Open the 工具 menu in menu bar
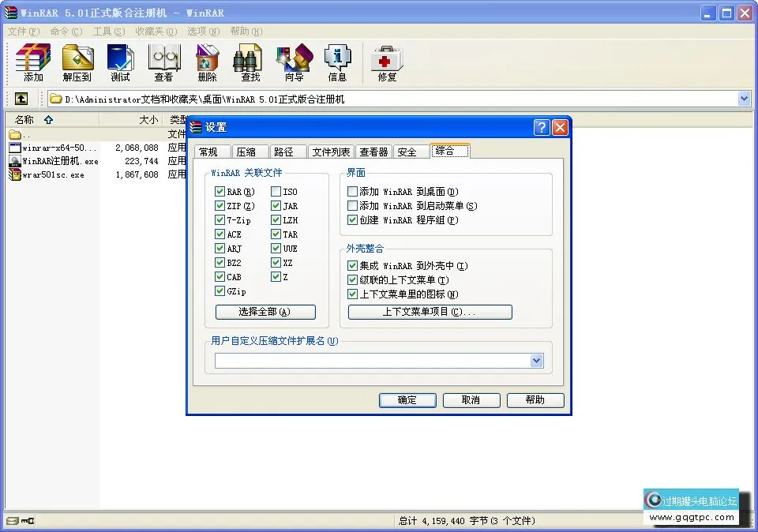758x532 pixels. coord(108,32)
